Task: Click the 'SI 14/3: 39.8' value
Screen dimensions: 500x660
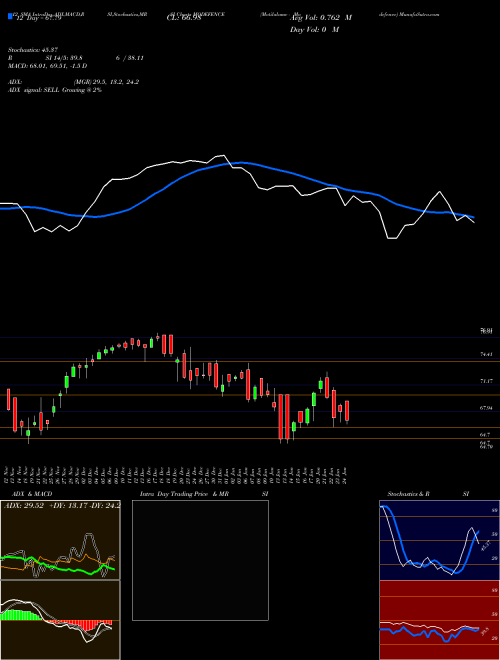Action: [x=64, y=58]
